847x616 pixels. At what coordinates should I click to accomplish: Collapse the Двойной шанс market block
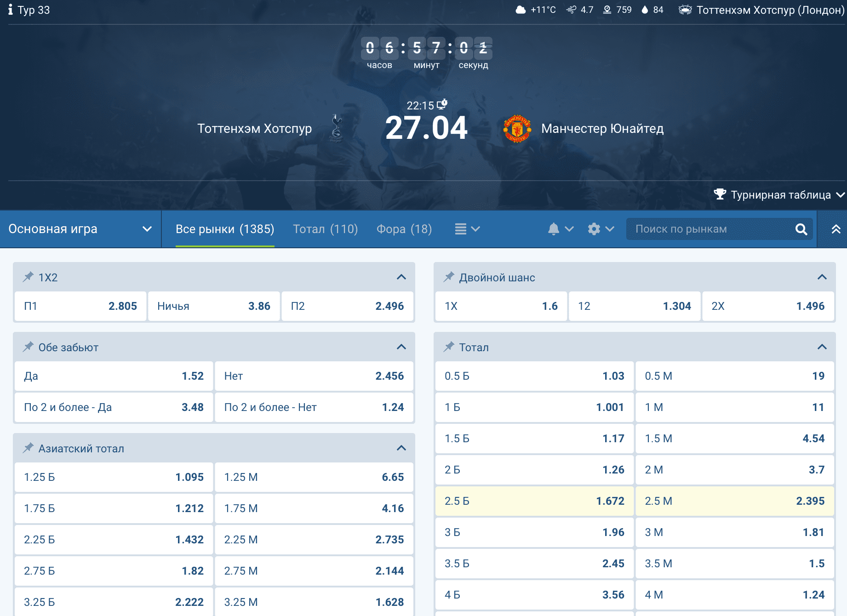[822, 277]
